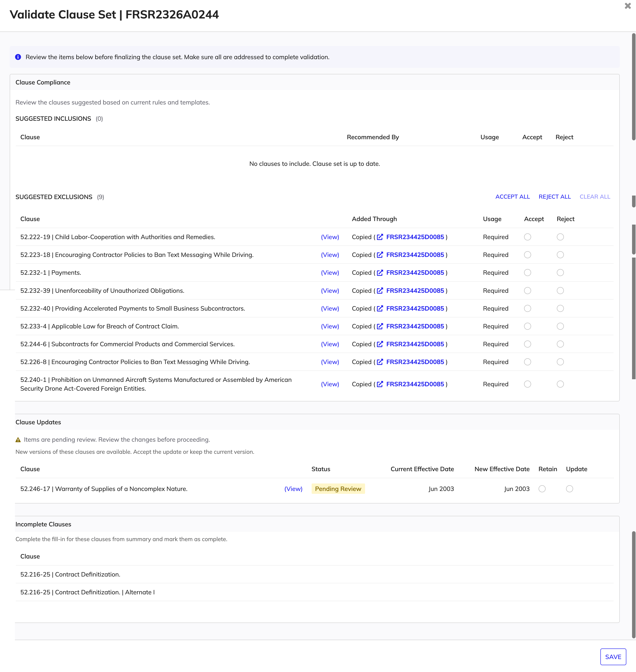Click the Clause Compliance section header

coord(314,82)
